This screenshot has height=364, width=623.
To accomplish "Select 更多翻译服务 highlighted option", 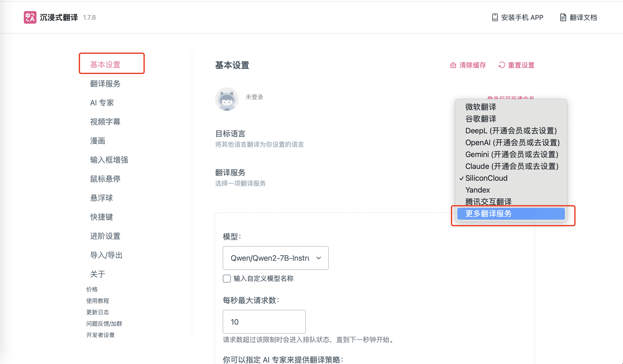I will (511, 214).
